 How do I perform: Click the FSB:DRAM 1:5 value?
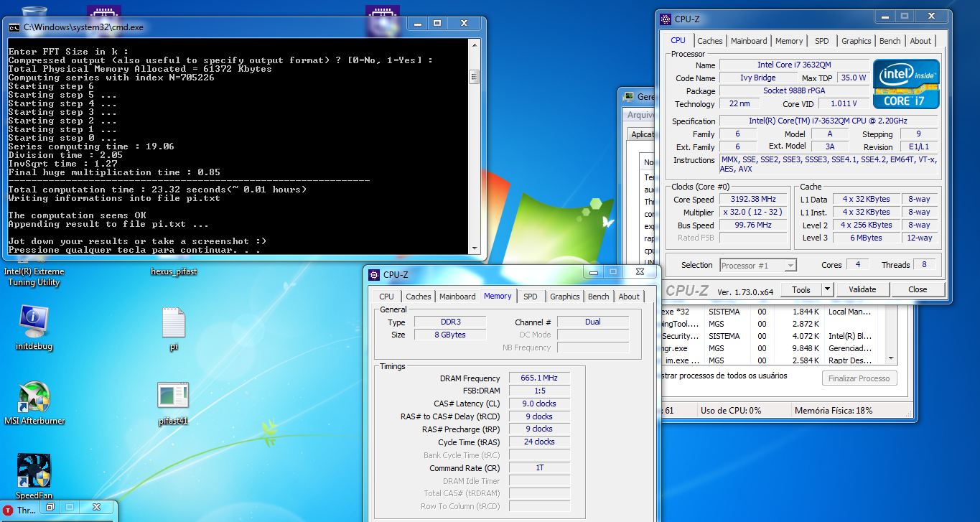point(538,391)
